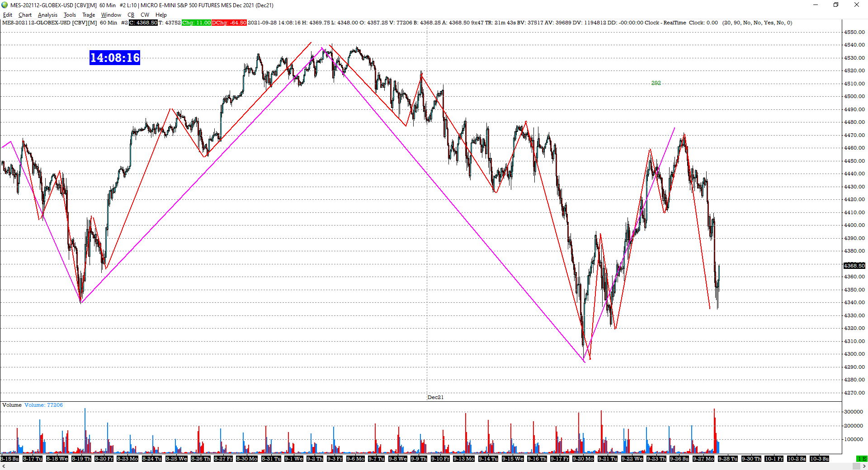The height and width of the screenshot is (470, 868).
Task: Close the chart window
Action: tap(857, 5)
